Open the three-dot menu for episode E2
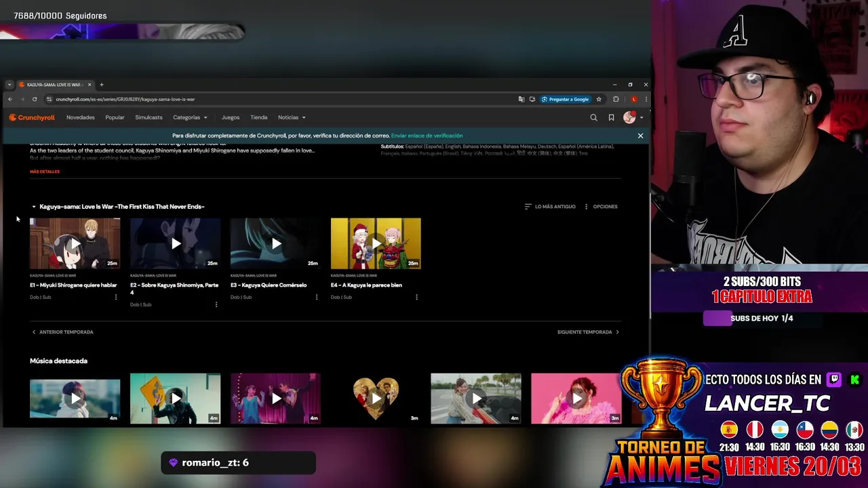Image resolution: width=868 pixels, height=488 pixels. coord(216,304)
